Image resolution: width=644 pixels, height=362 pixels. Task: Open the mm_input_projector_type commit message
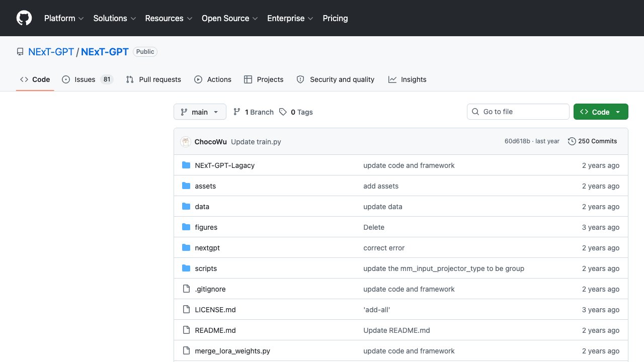[x=444, y=268]
